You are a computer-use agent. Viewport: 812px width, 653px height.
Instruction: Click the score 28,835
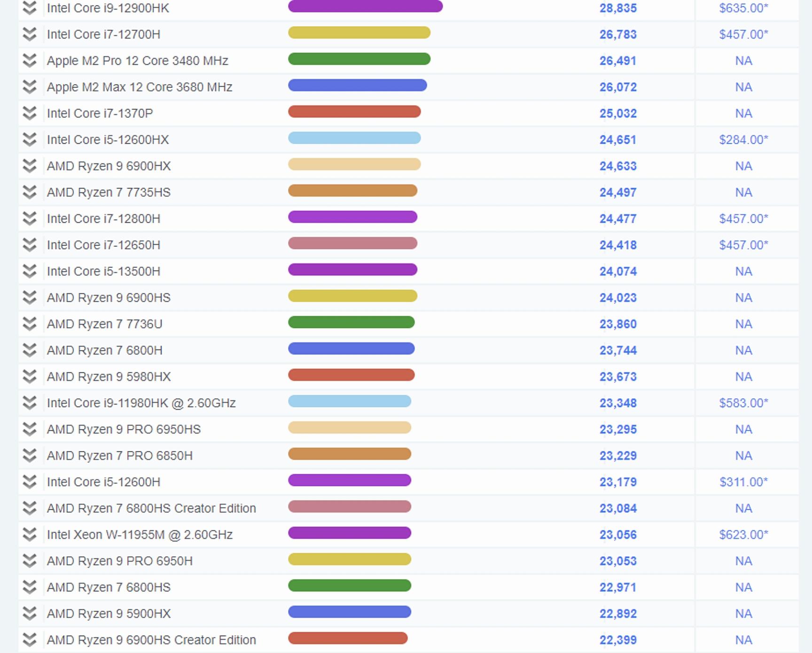[618, 8]
